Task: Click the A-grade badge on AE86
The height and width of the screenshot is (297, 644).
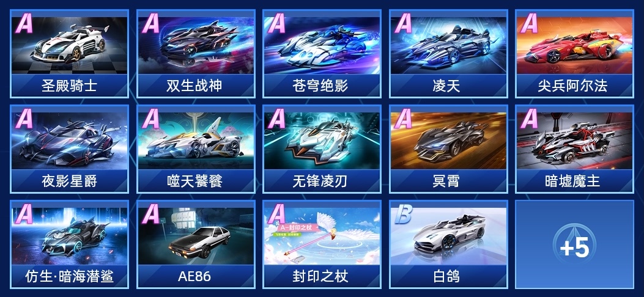Action: (x=150, y=215)
